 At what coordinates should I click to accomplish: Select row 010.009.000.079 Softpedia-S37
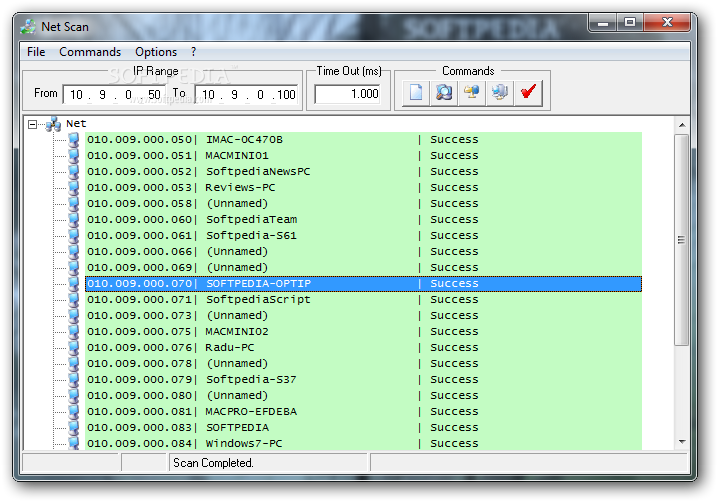364,380
